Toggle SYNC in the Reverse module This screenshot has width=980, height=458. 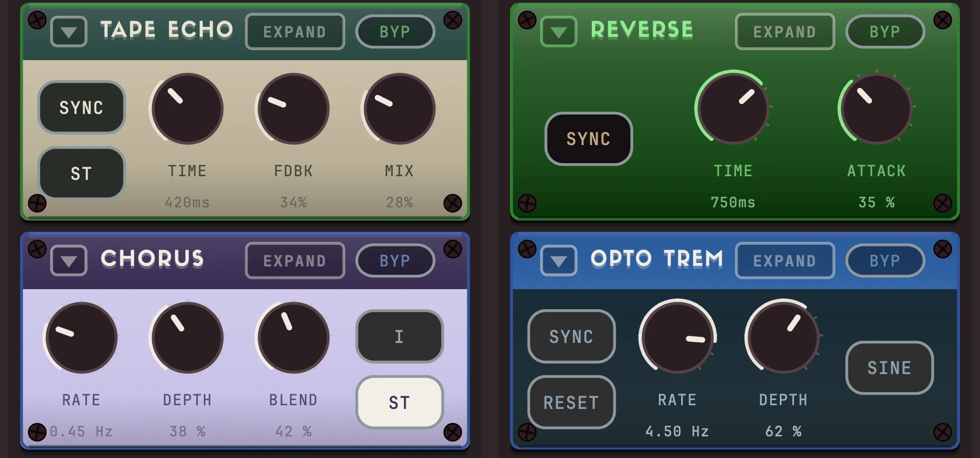[x=589, y=139]
